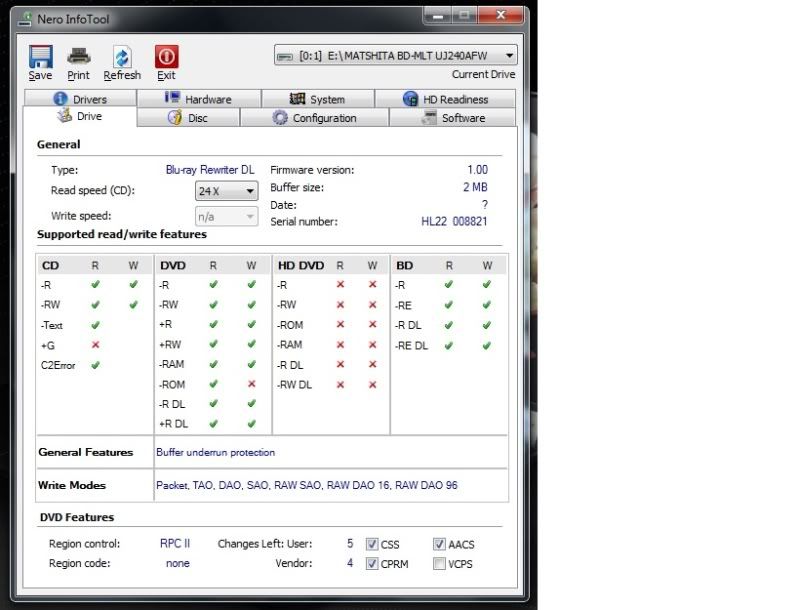Toggle the AACS checkbox
This screenshot has height=610, width=799.
click(x=439, y=545)
